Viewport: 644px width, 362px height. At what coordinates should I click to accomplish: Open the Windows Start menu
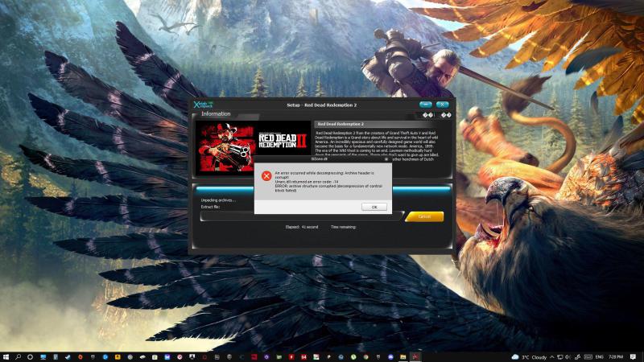coord(6,356)
